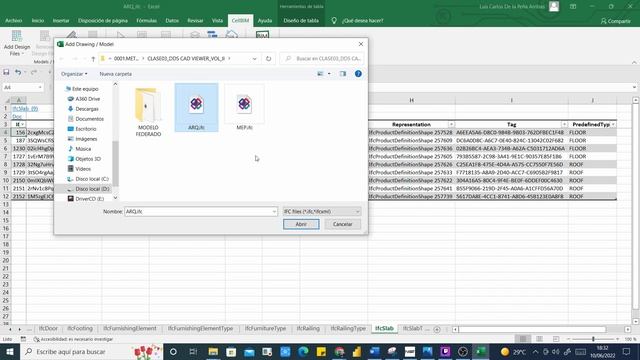The width and height of the screenshot is (640, 360).
Task: Click the help question mark icon in dialog
Action: [358, 74]
